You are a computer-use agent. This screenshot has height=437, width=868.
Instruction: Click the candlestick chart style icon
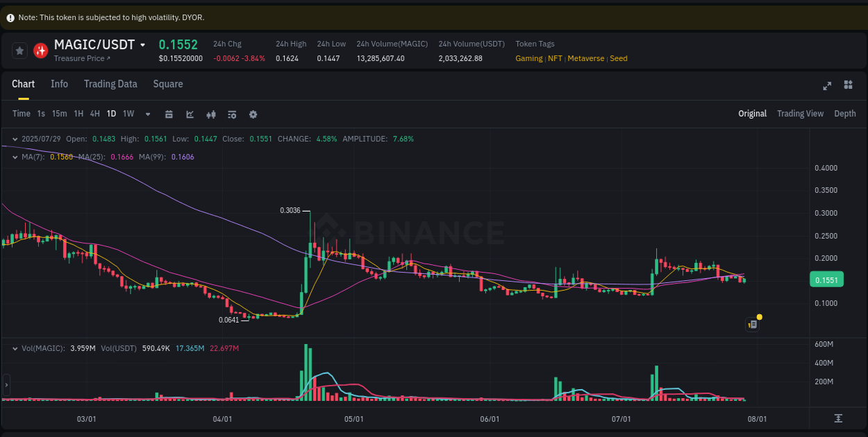(x=210, y=114)
